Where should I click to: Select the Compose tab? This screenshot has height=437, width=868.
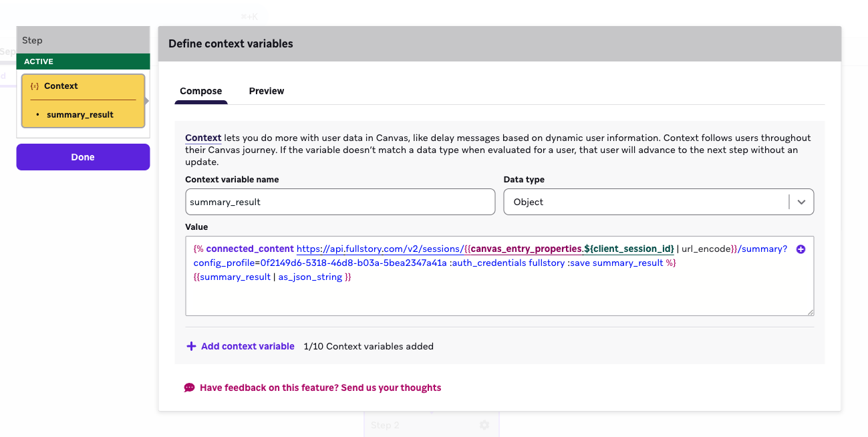coord(201,91)
